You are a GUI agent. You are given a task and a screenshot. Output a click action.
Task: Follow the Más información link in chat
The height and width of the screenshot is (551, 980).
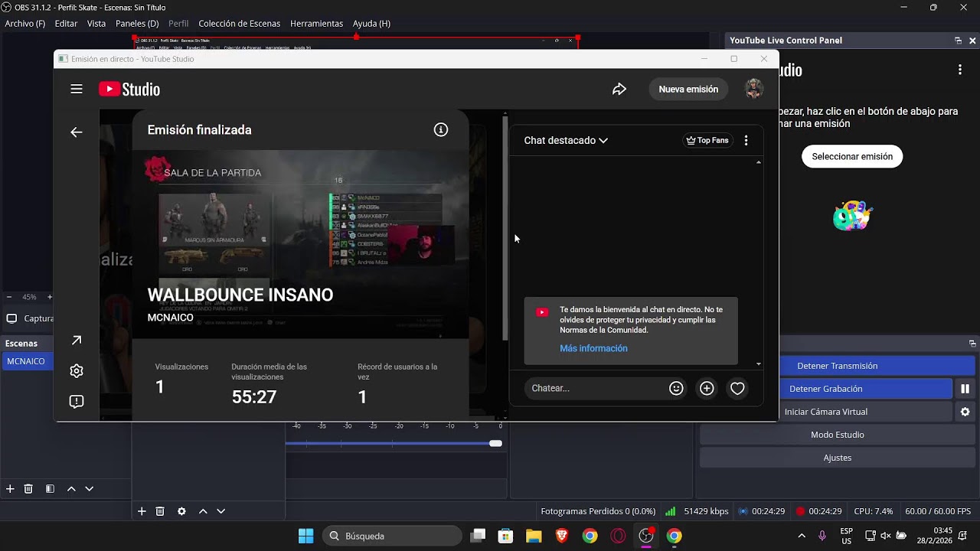[593, 348]
